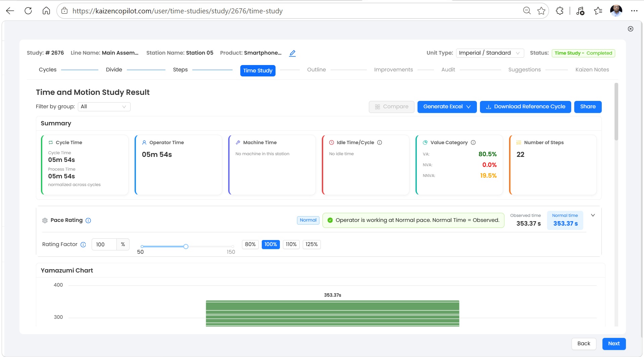
Task: Open the Outline tab
Action: pos(316,70)
